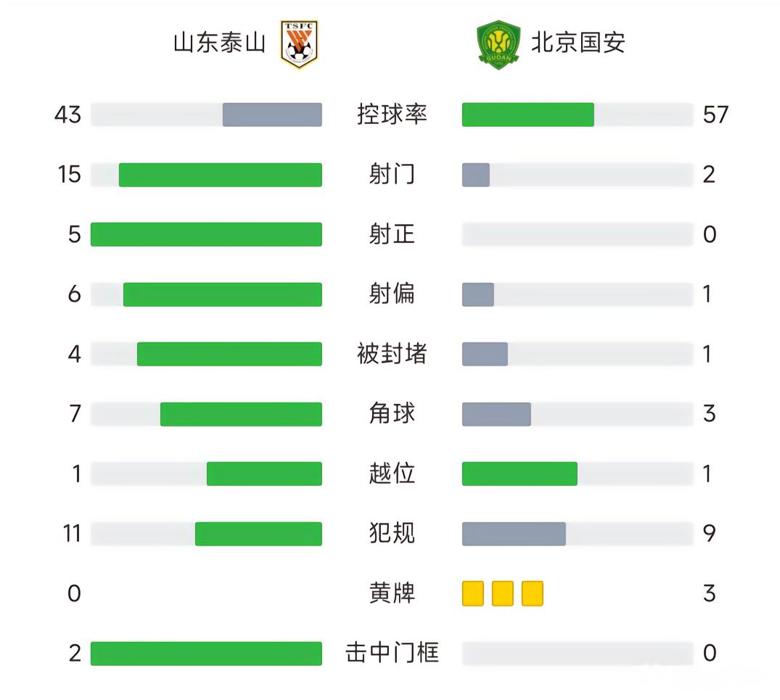Select the 黄牌 yellow cards label
Screen dimensions: 780x700
(392, 593)
